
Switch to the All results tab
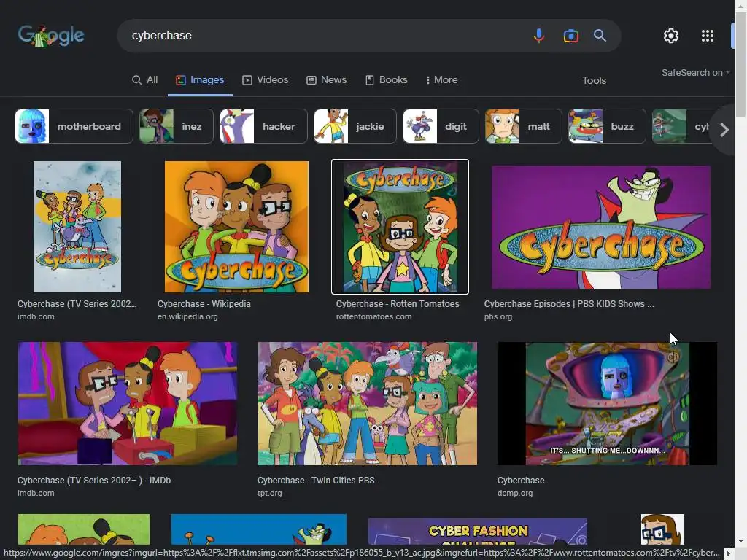coord(145,80)
